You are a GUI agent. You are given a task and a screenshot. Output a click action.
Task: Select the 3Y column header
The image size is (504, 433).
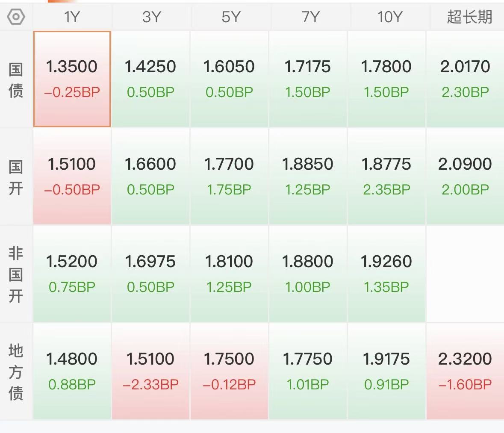coord(151,17)
